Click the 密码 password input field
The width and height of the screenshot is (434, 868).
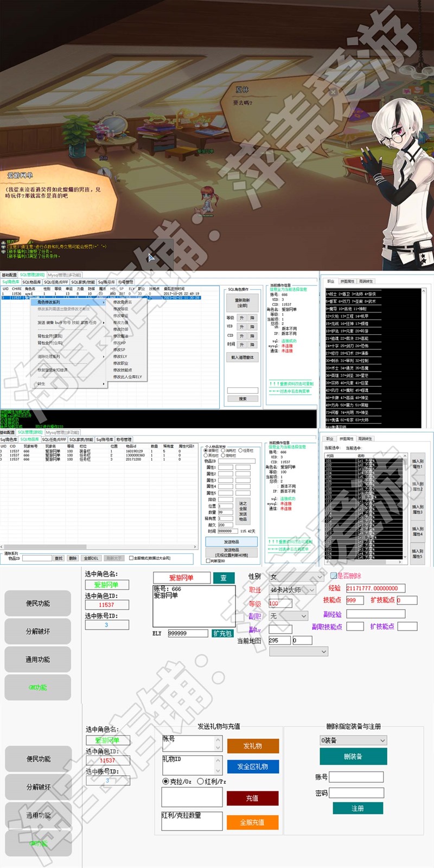click(x=356, y=793)
